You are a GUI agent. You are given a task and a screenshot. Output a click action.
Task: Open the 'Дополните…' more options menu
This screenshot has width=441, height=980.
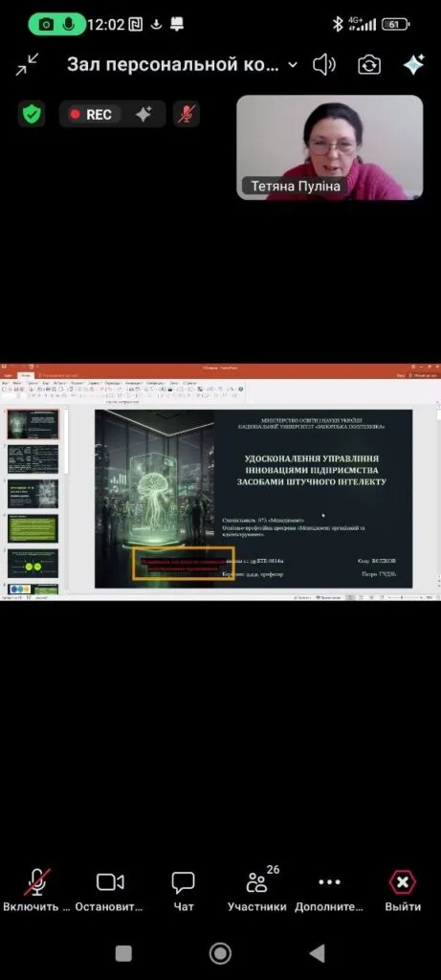329,890
